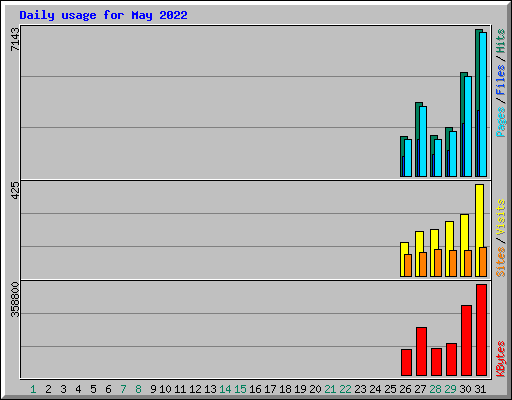Click day 27 on the x-axis

[x=420, y=389]
